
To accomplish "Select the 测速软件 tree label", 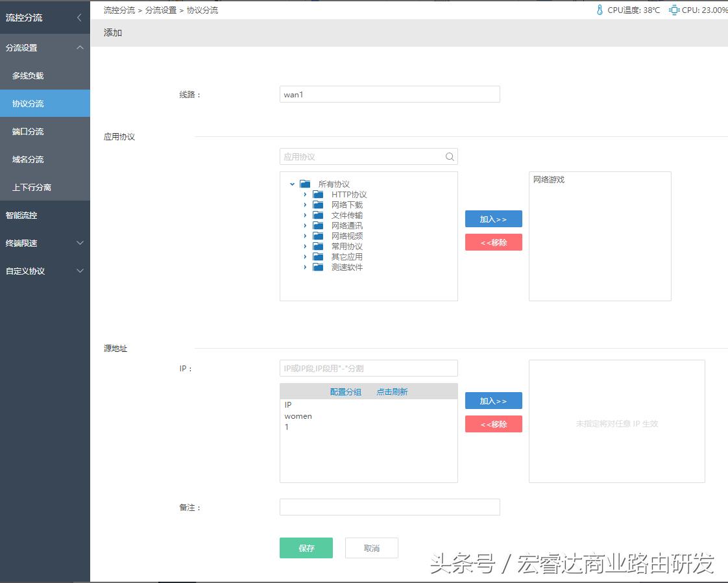I will tap(347, 267).
